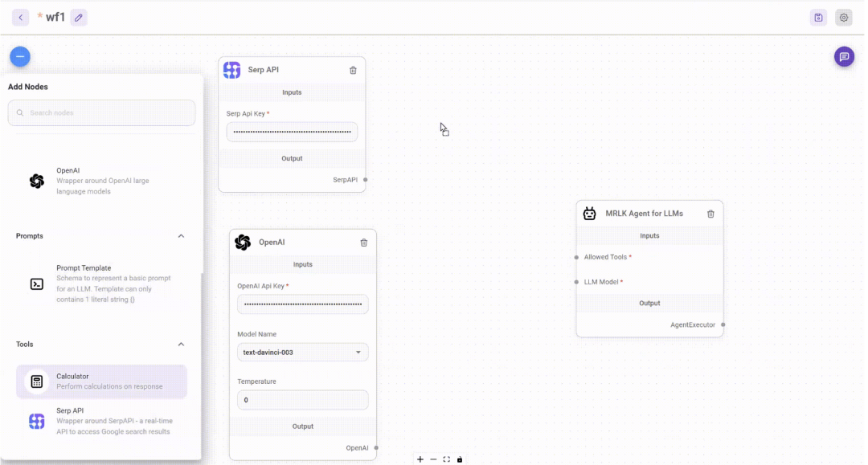The image size is (868, 465).
Task: Click the OpenAI icon in Add Nodes list
Action: [x=36, y=181]
